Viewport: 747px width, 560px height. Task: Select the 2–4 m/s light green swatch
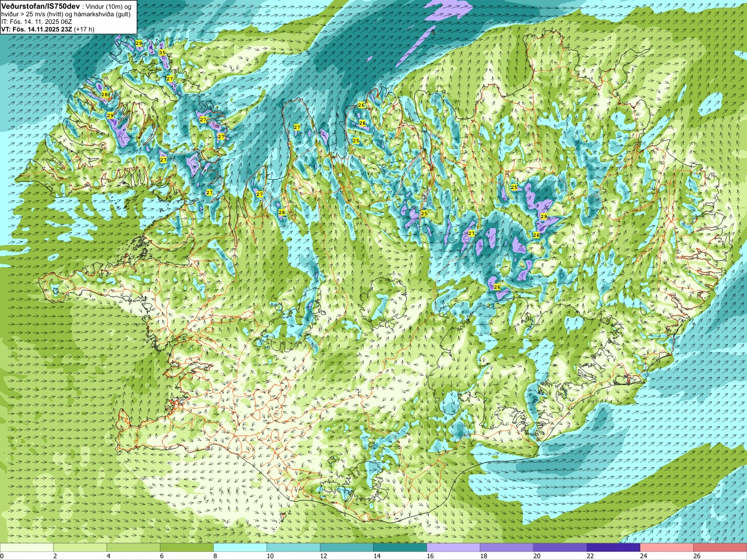coord(80,548)
